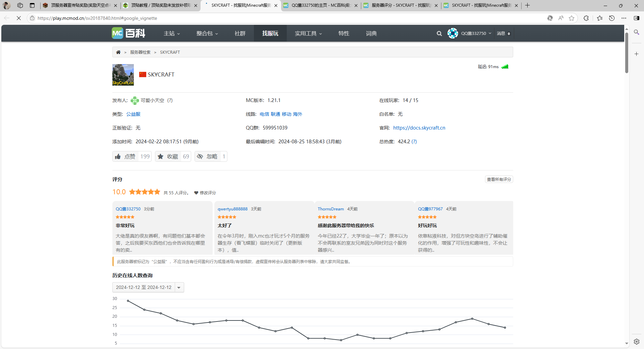Expand QQ酱332750 account dropdown
Screen dimensions: 644x349
(x=476, y=34)
